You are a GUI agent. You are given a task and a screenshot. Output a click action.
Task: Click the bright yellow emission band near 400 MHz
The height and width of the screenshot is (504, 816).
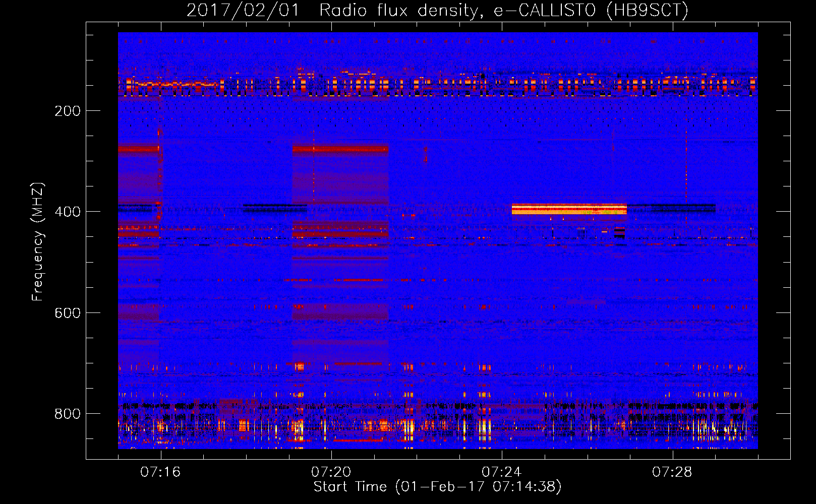click(569, 209)
